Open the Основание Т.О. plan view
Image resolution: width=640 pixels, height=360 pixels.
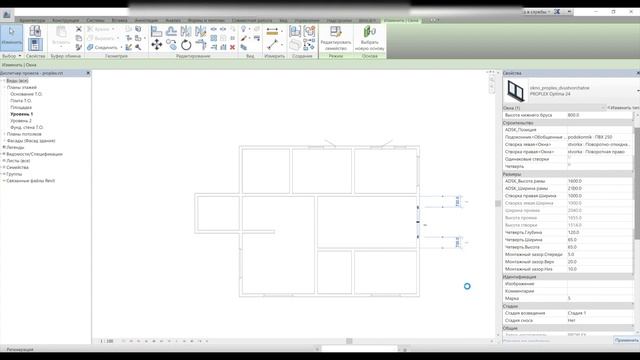[x=26, y=94]
